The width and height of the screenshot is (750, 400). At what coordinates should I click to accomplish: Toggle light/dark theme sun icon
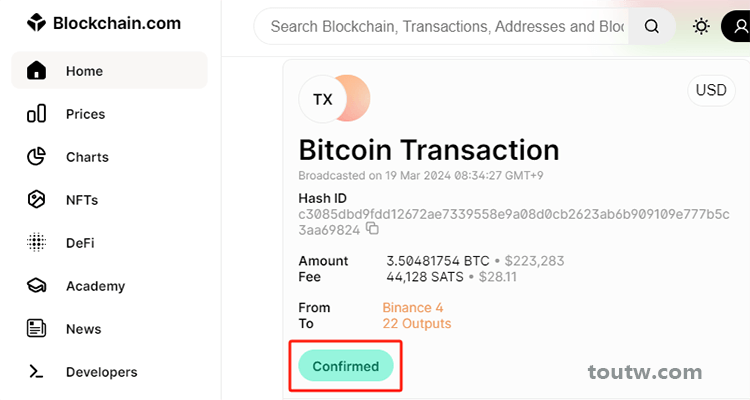[x=701, y=26]
